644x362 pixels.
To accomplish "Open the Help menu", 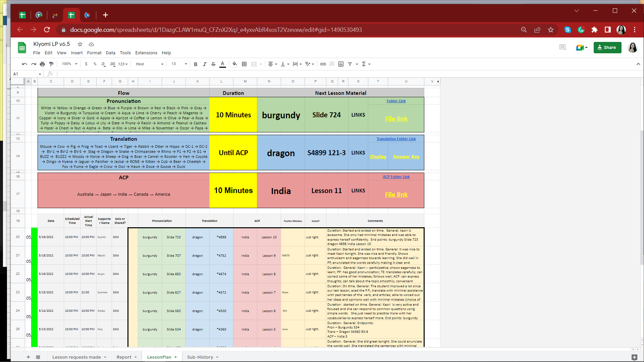I will click(x=166, y=53).
